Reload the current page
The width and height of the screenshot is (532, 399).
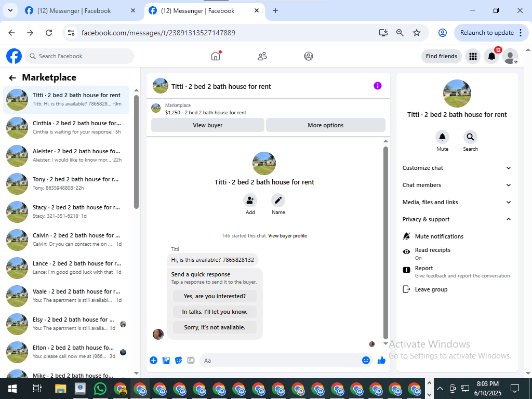pos(49,33)
